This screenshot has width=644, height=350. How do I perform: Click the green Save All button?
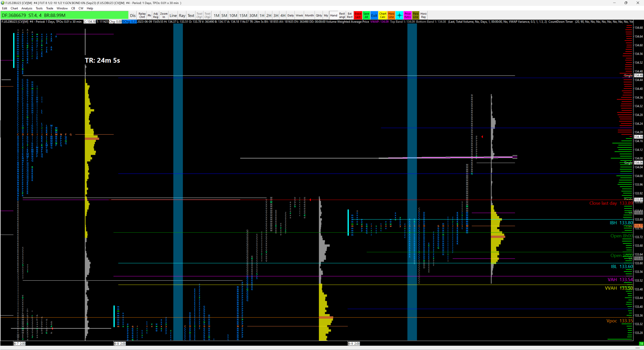366,15
